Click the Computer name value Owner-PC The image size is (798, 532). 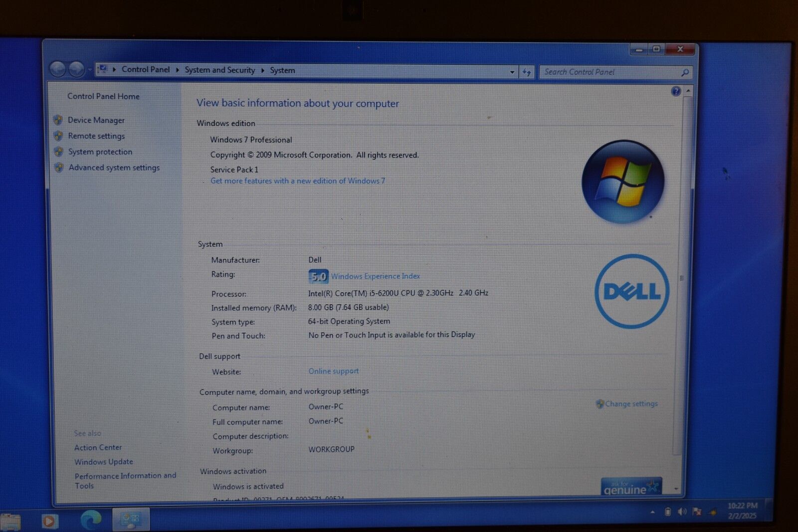coord(326,407)
